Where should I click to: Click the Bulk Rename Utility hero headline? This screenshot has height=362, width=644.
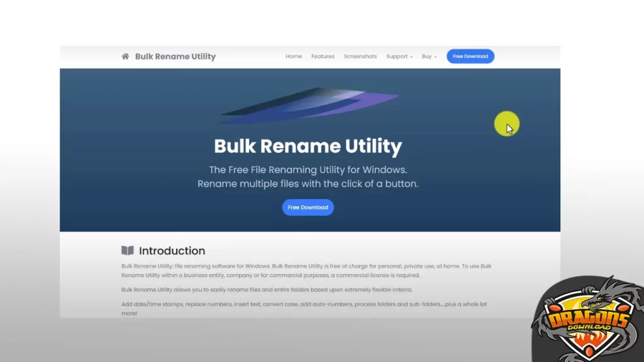[308, 146]
